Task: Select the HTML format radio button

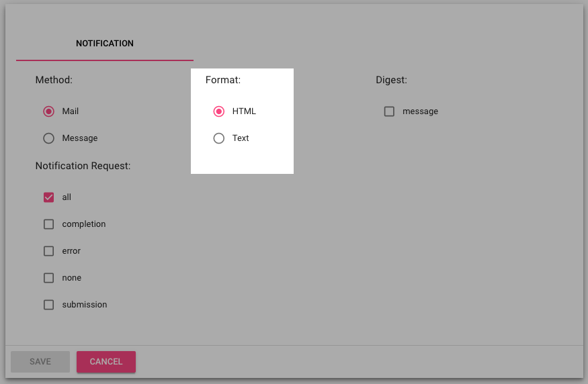Action: [218, 111]
